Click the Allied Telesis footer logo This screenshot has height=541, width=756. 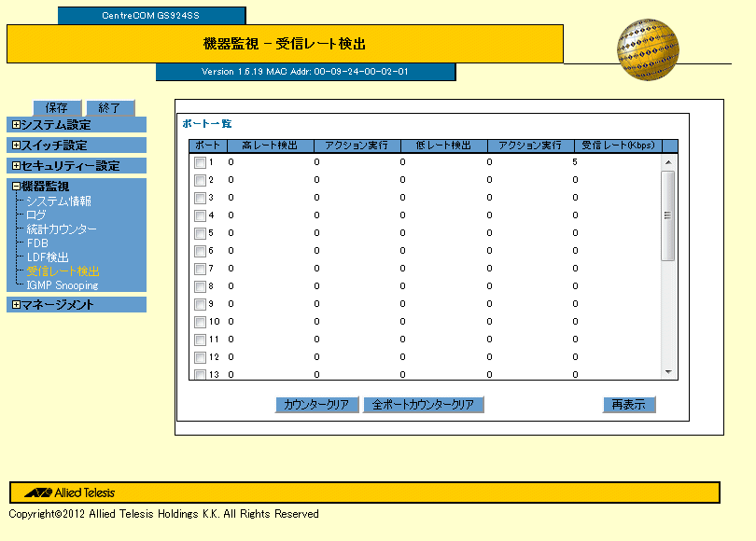(71, 492)
